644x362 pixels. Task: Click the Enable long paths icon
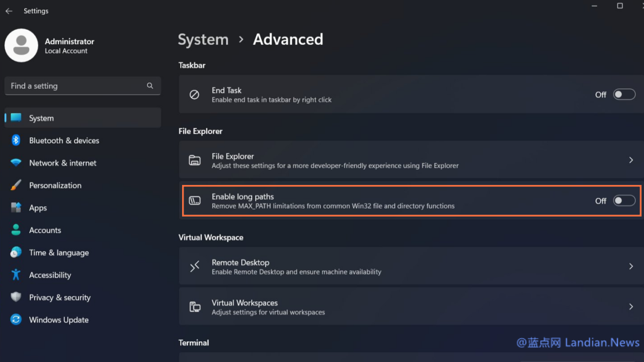click(x=194, y=201)
